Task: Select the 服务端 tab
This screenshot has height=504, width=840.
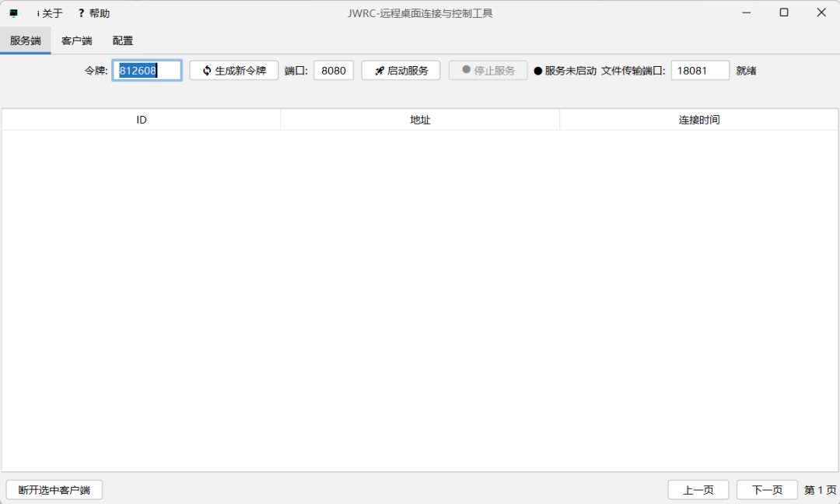Action: coord(26,40)
